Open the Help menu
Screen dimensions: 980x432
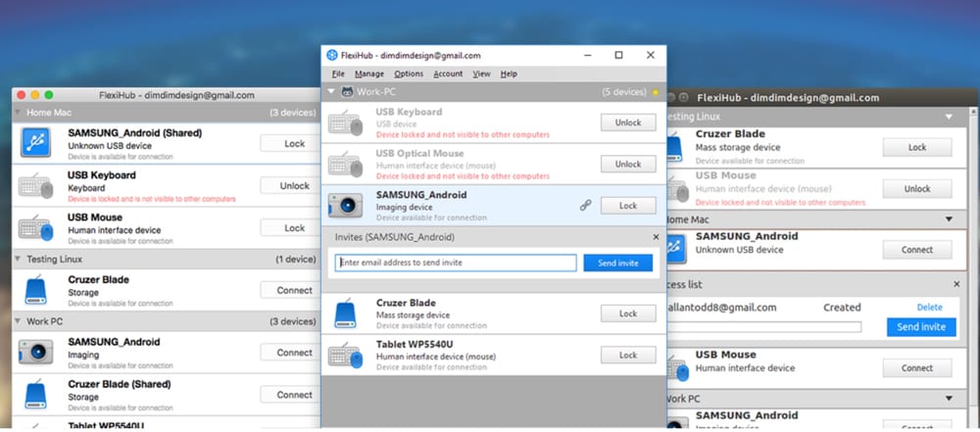click(509, 73)
